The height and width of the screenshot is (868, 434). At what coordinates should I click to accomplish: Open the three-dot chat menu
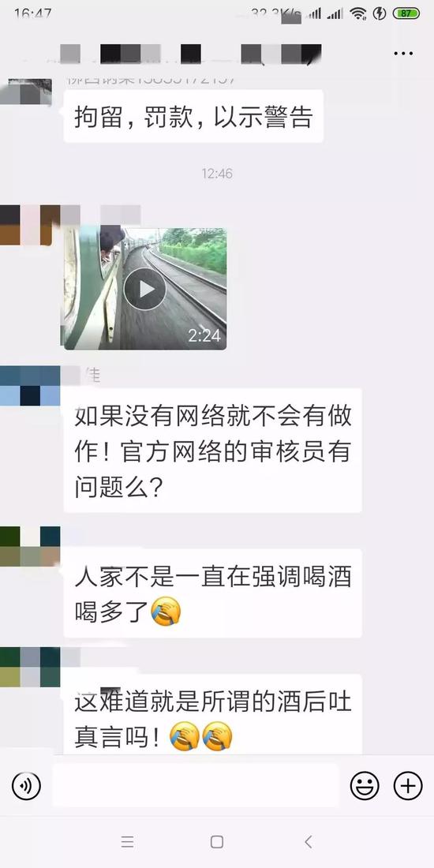(403, 54)
